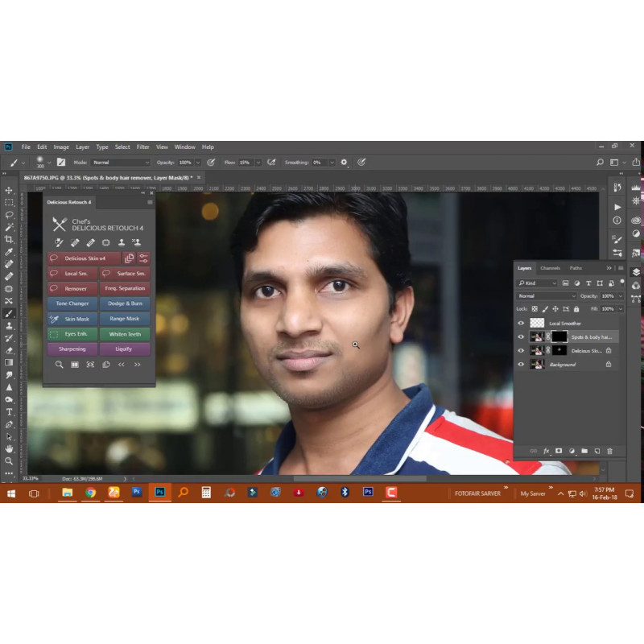
Task: Pick the Type tool
Action: click(x=9, y=412)
